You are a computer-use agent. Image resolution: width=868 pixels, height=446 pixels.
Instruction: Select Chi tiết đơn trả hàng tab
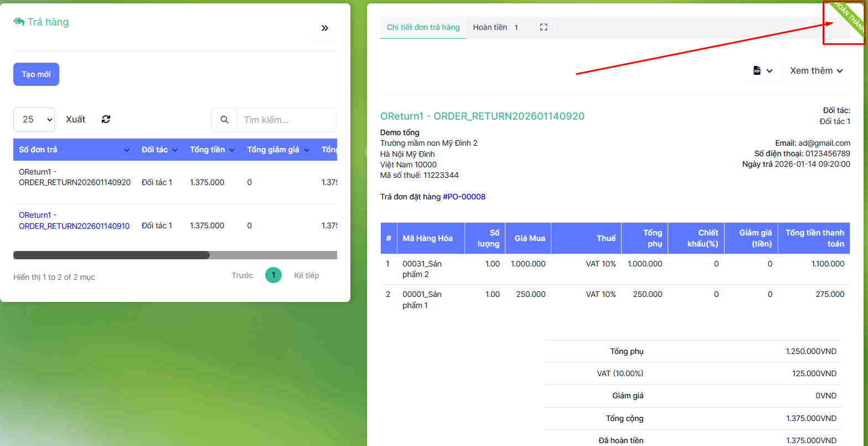(423, 27)
